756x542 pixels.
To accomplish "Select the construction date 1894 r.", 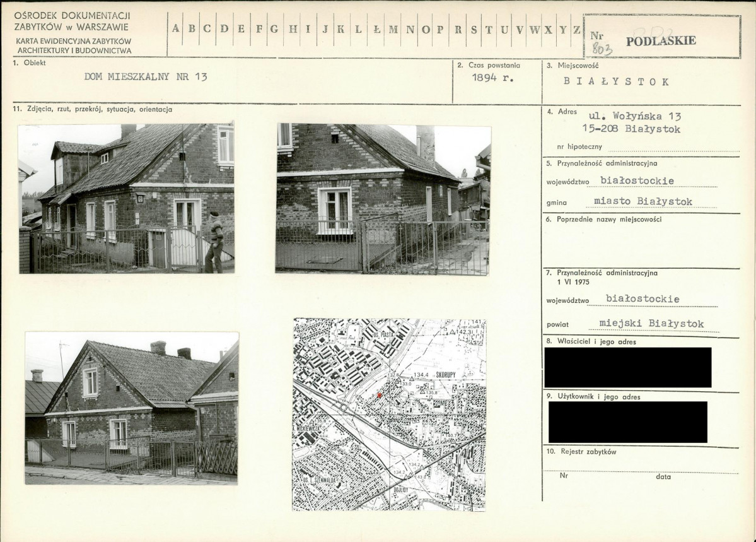I will (x=493, y=79).
